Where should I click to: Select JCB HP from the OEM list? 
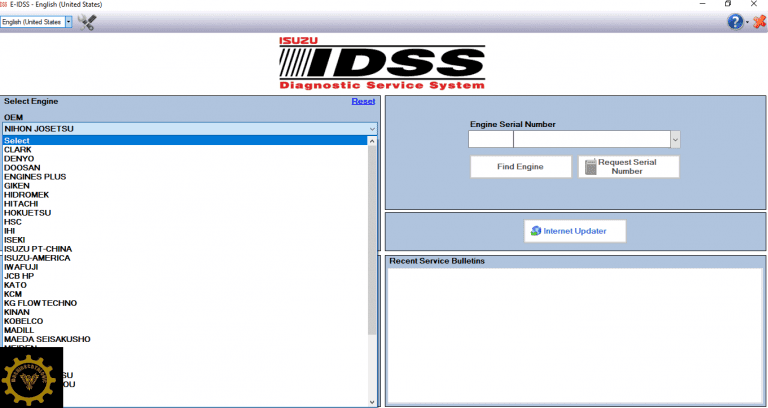point(185,276)
